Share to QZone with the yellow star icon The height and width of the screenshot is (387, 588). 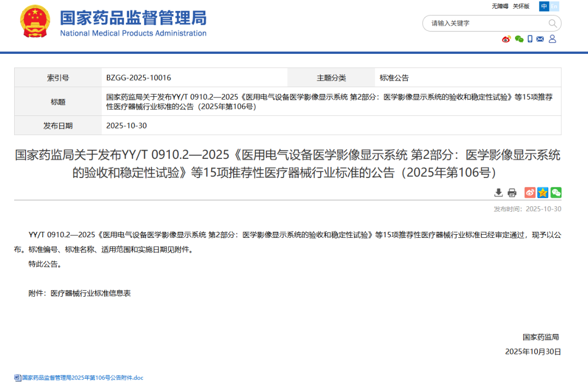543,193
